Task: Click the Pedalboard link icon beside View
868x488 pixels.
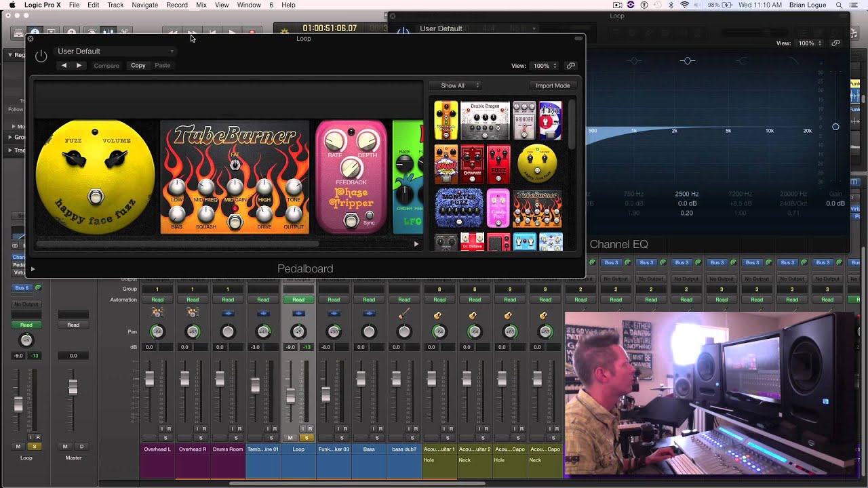Action: pyautogui.click(x=571, y=66)
